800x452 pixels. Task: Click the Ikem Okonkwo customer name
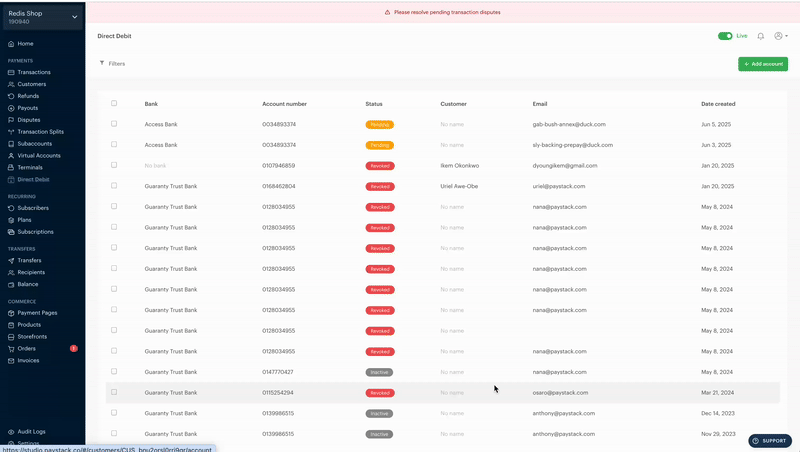(459, 166)
